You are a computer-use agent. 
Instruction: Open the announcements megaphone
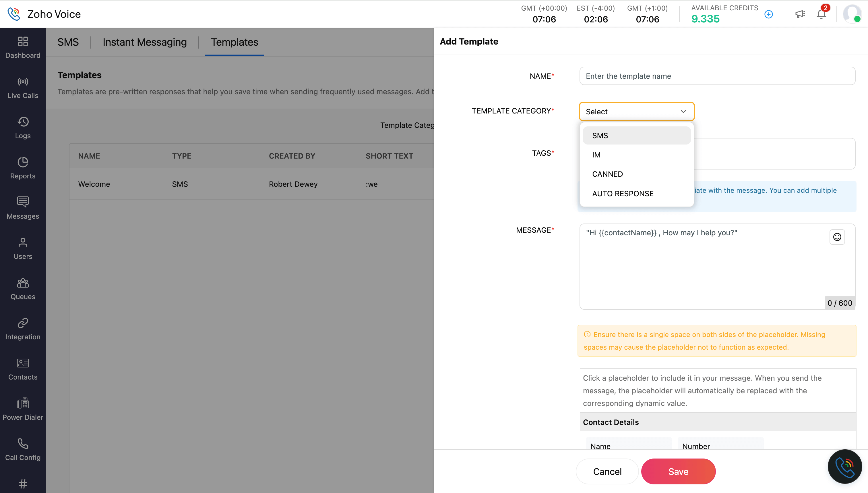(x=800, y=14)
